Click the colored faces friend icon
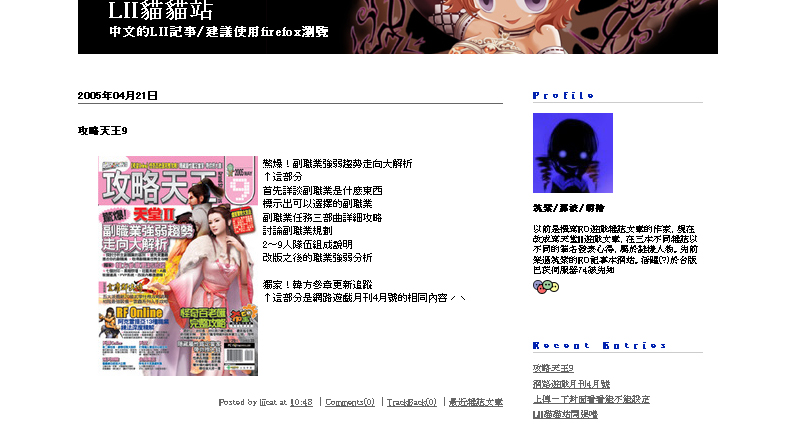The image size is (799, 433). pyautogui.click(x=546, y=287)
